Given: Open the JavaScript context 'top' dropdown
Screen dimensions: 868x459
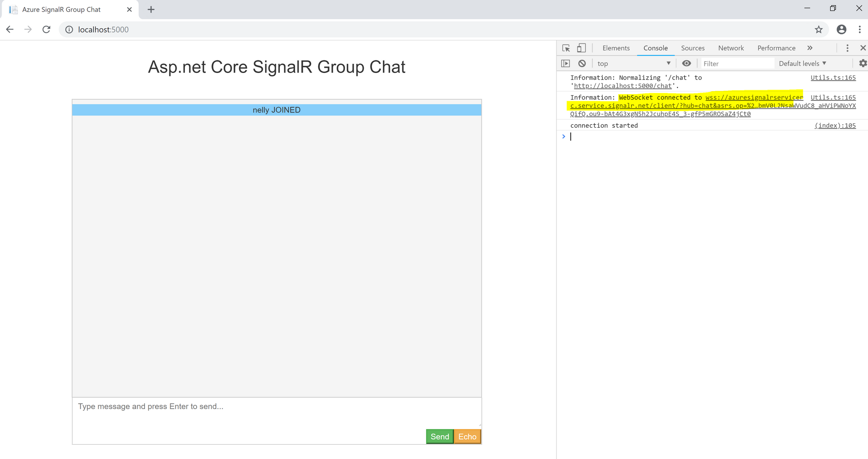Looking at the screenshot, I should click(x=634, y=63).
